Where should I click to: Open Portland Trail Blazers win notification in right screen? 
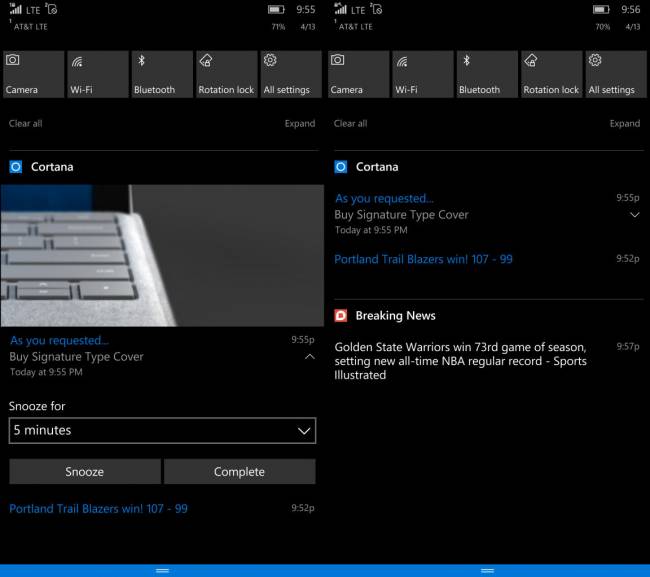[x=423, y=259]
